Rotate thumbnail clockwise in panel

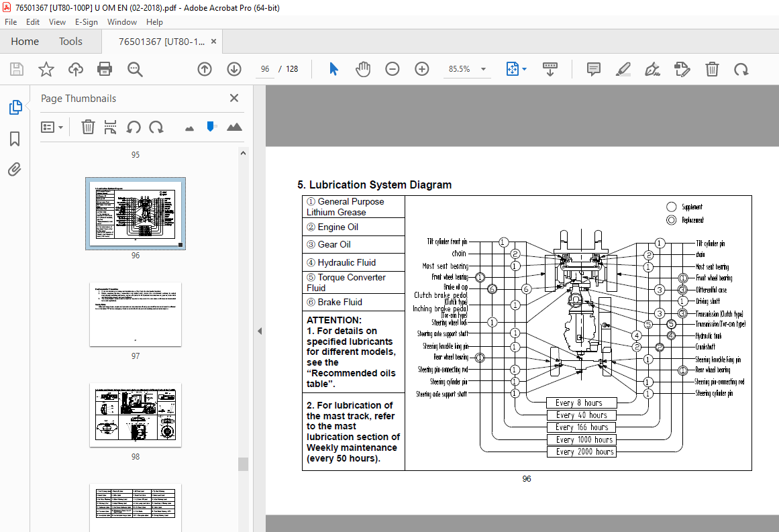click(x=156, y=127)
